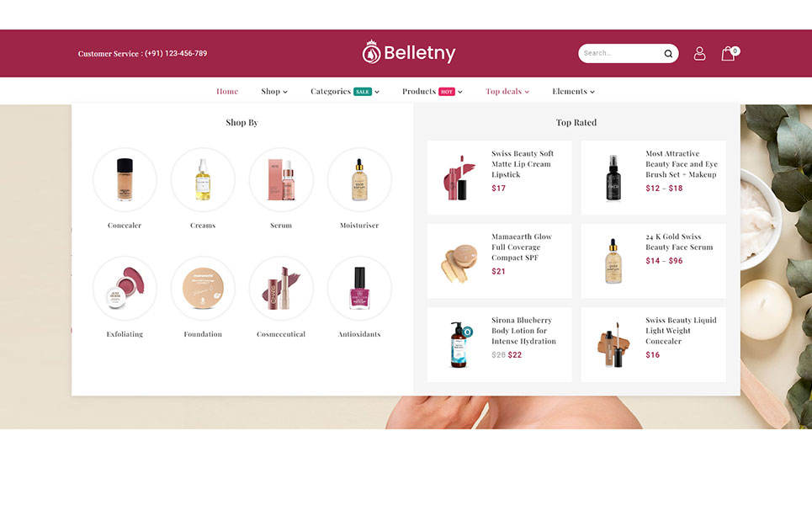Open the Exfoliating category image
This screenshot has width=812, height=505.
coord(125,288)
